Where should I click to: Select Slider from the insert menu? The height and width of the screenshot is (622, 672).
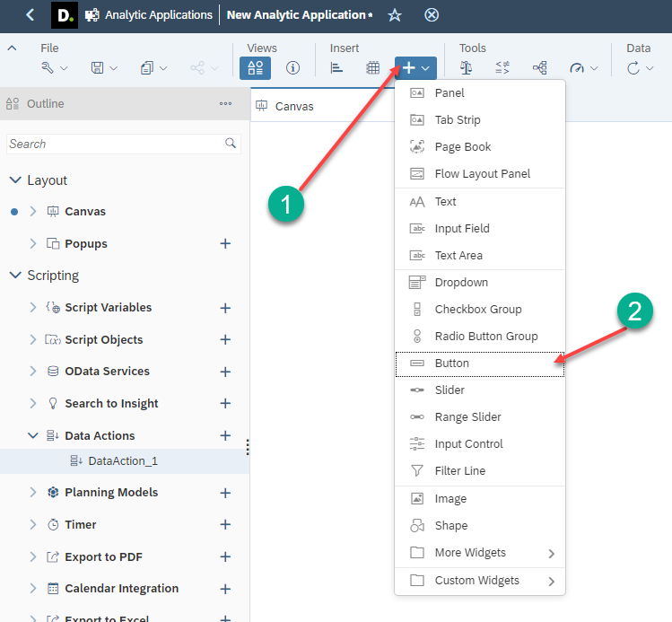449,390
